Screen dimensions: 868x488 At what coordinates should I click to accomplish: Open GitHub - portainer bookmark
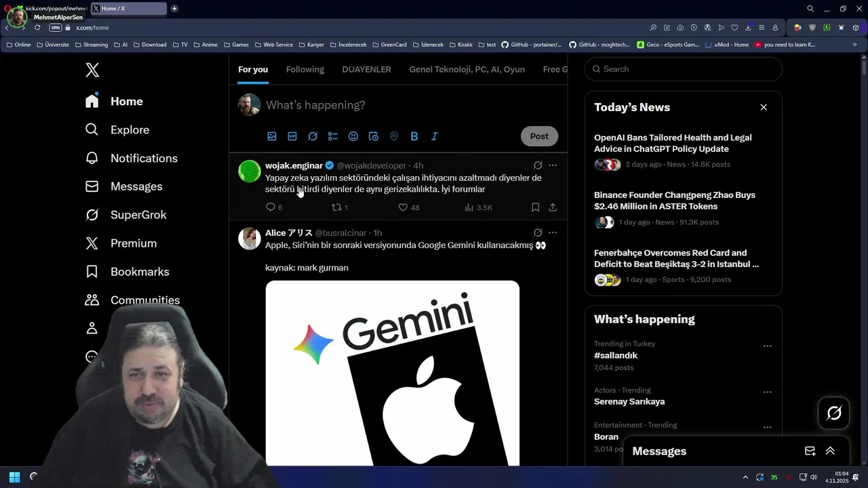[532, 45]
